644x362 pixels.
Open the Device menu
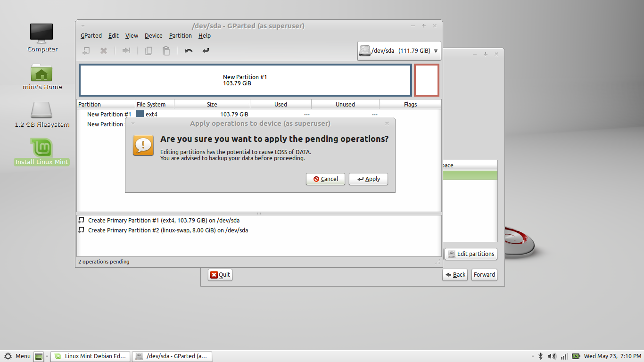pyautogui.click(x=153, y=35)
